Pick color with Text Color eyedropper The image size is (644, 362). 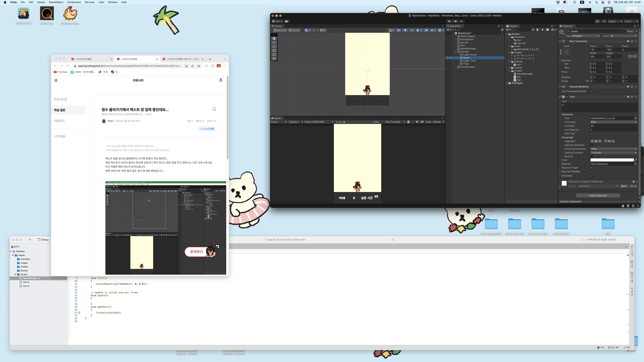coord(636,160)
